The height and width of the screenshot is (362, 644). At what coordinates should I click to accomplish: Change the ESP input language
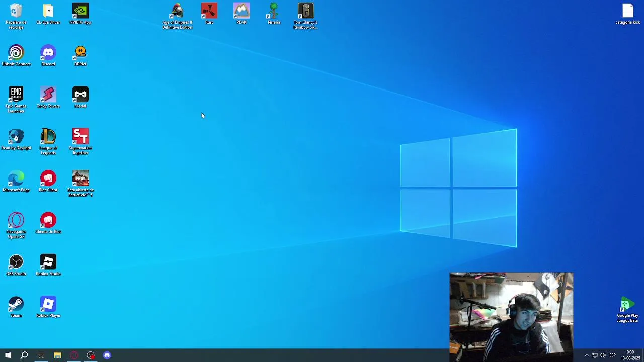[612, 355]
